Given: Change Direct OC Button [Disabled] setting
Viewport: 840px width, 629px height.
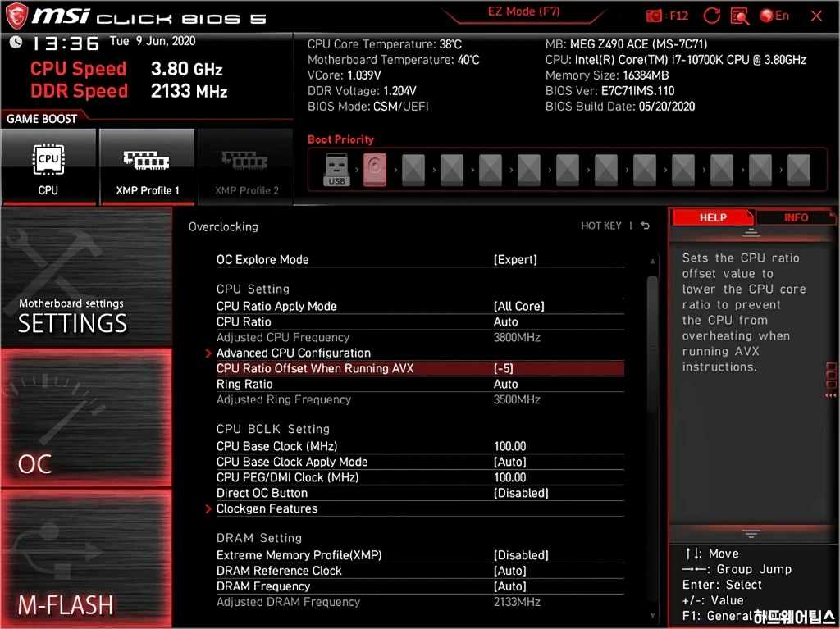Looking at the screenshot, I should 521,493.
